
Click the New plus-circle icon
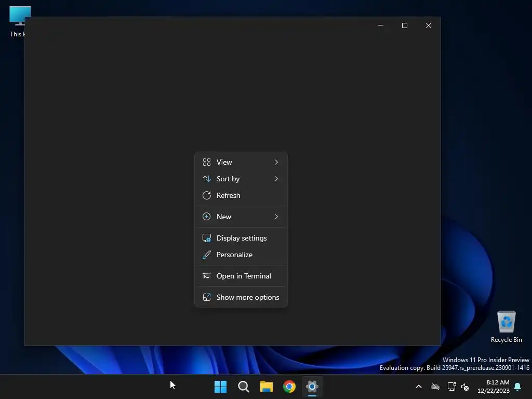point(207,217)
